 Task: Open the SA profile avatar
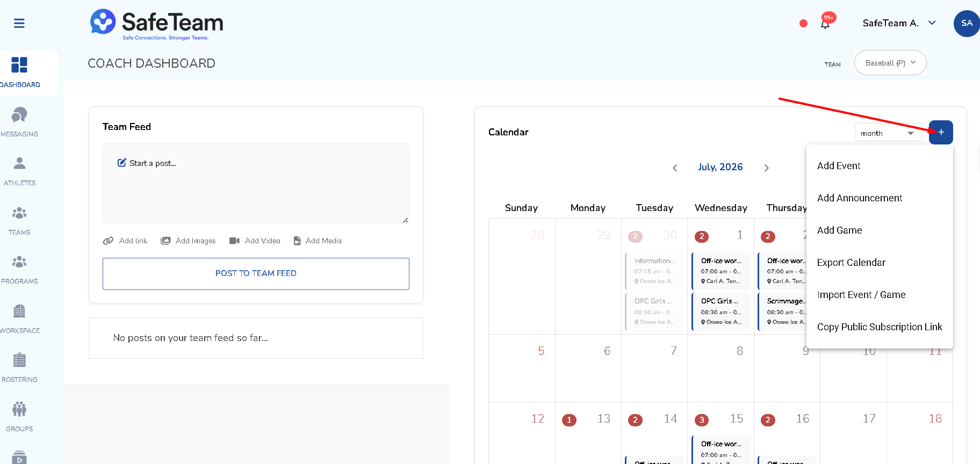[x=967, y=23]
